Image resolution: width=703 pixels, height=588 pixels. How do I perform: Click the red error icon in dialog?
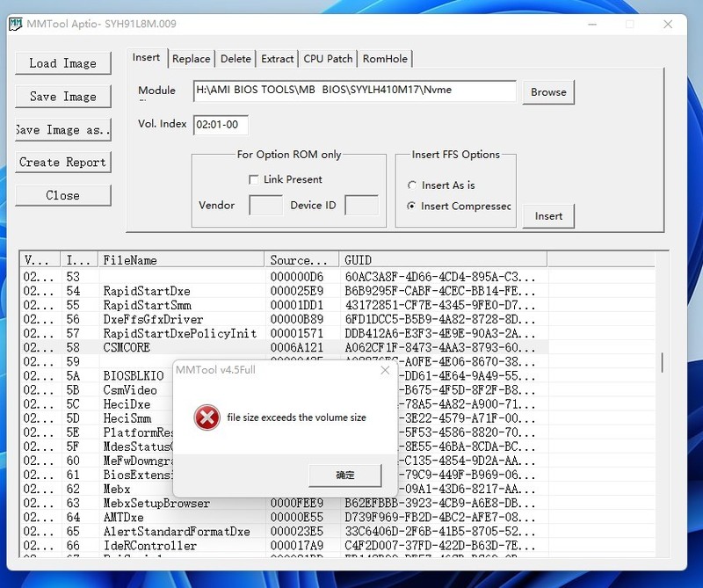click(x=207, y=417)
